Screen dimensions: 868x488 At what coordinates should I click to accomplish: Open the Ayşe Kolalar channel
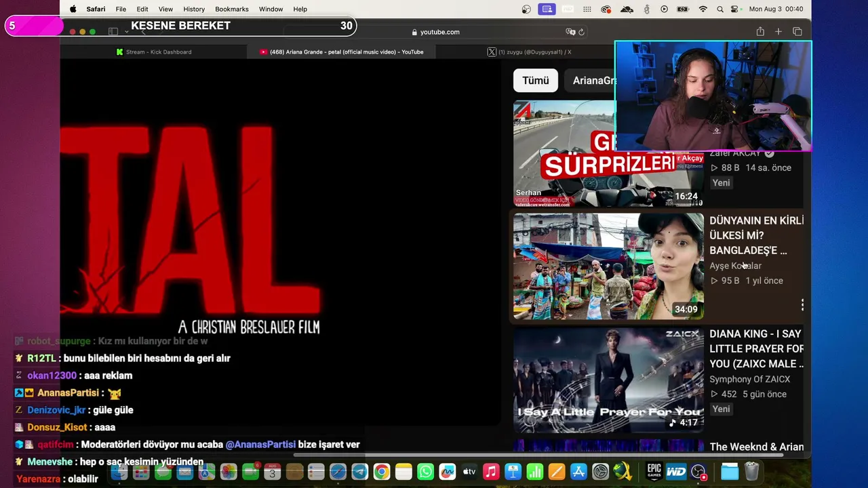(735, 266)
